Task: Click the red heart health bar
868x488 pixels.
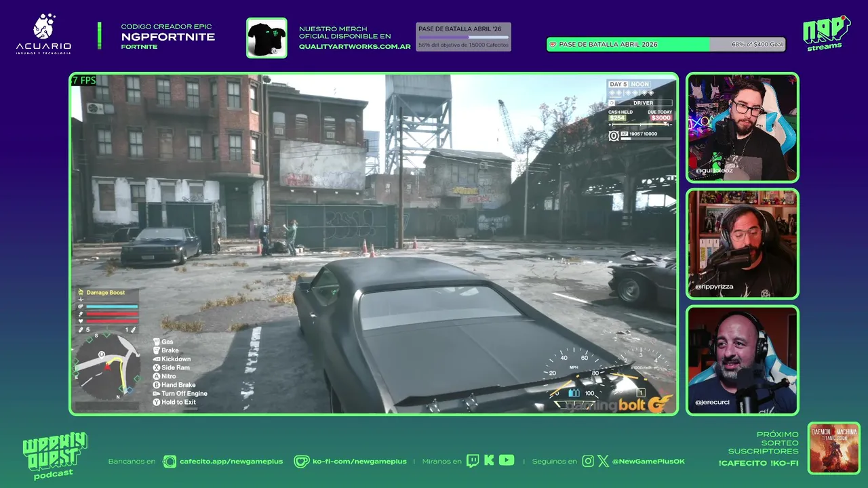Action: 112,321
